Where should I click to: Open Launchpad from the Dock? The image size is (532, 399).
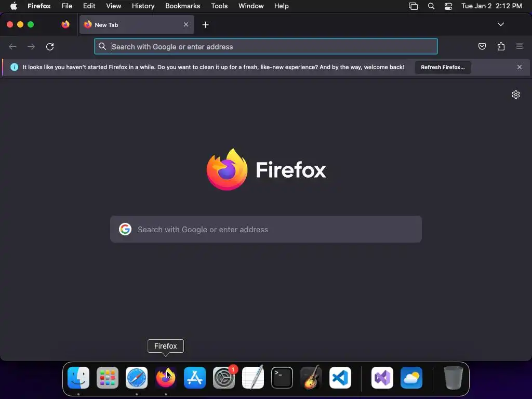click(x=108, y=378)
